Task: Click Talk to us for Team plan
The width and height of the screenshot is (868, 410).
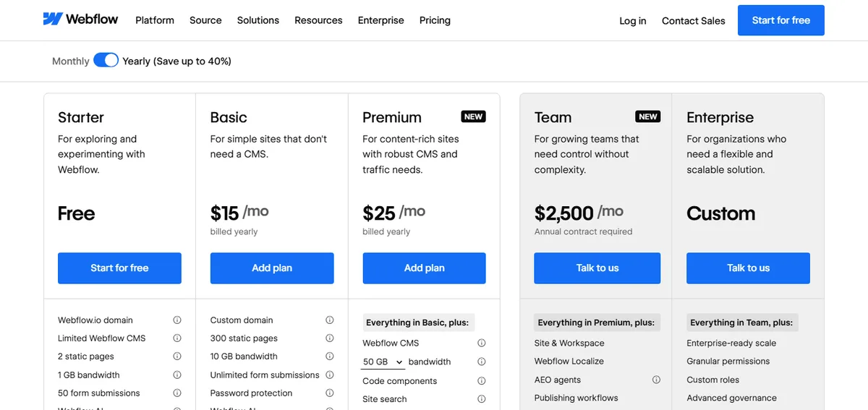Action: pyautogui.click(x=597, y=268)
